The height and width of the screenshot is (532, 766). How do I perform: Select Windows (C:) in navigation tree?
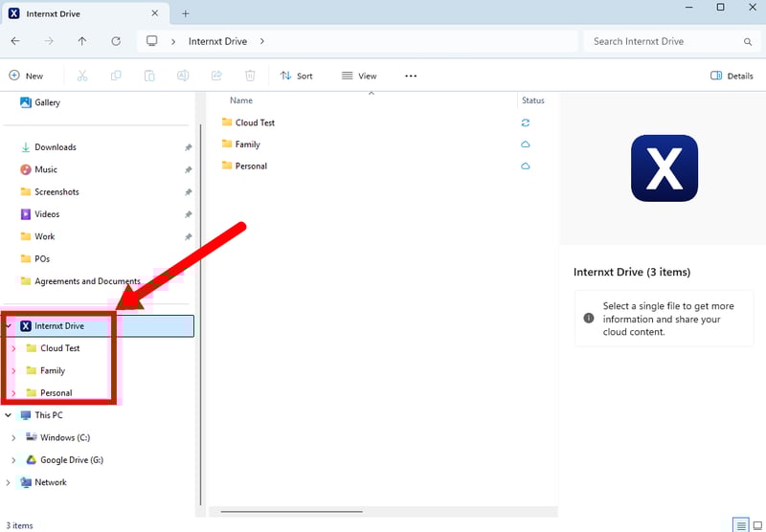coord(57,437)
